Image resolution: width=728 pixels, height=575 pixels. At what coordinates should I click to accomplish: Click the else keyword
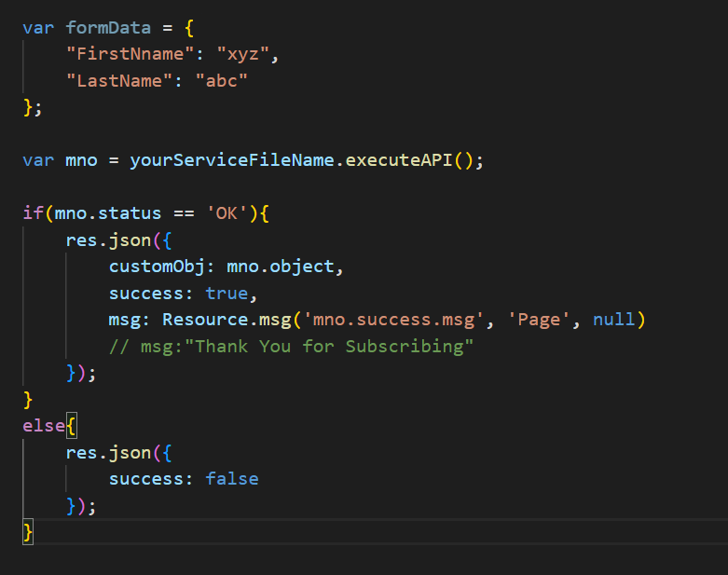(44, 426)
